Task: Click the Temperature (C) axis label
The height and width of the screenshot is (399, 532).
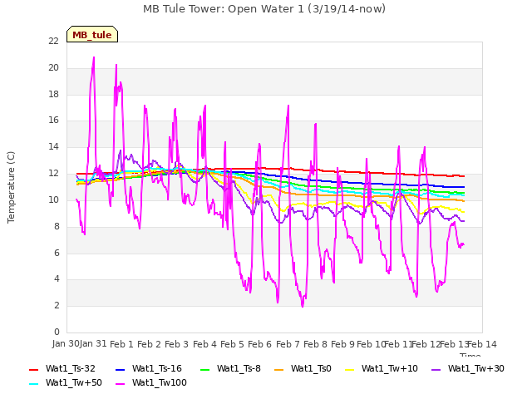Action: [11, 187]
